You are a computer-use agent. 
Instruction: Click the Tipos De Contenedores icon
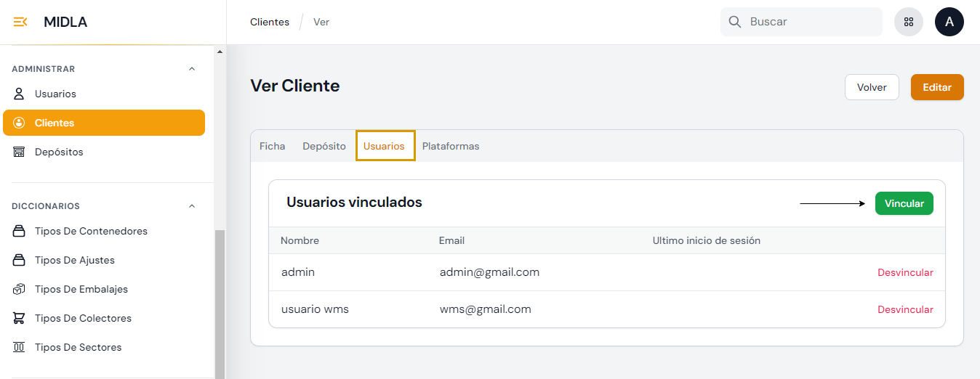(20, 231)
